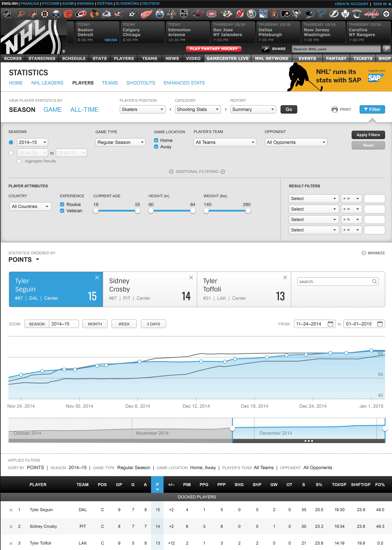Viewport: 392px width, 550px height.
Task: Click the Minimize chart icon
Action: (x=364, y=253)
